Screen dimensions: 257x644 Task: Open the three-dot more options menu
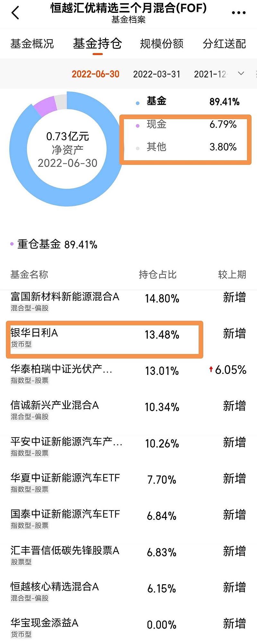point(238,12)
